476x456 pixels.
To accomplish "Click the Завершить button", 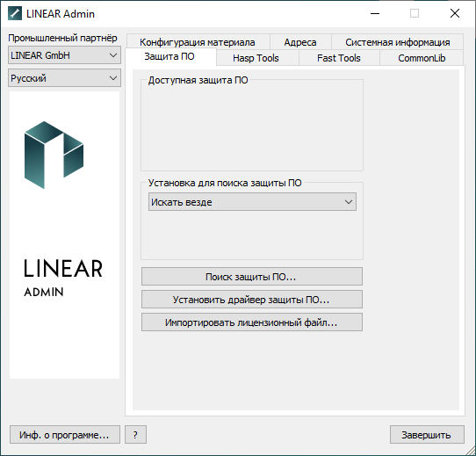I will [427, 435].
